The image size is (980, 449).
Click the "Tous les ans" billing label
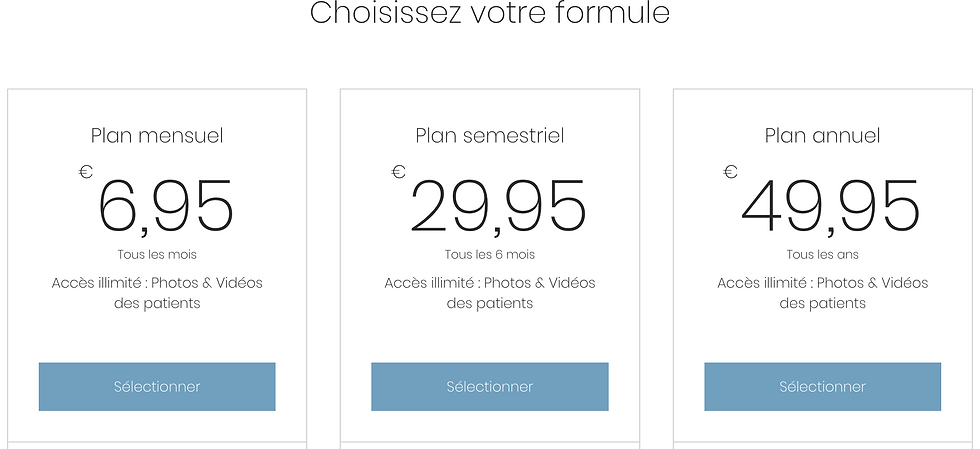pyautogui.click(x=822, y=255)
